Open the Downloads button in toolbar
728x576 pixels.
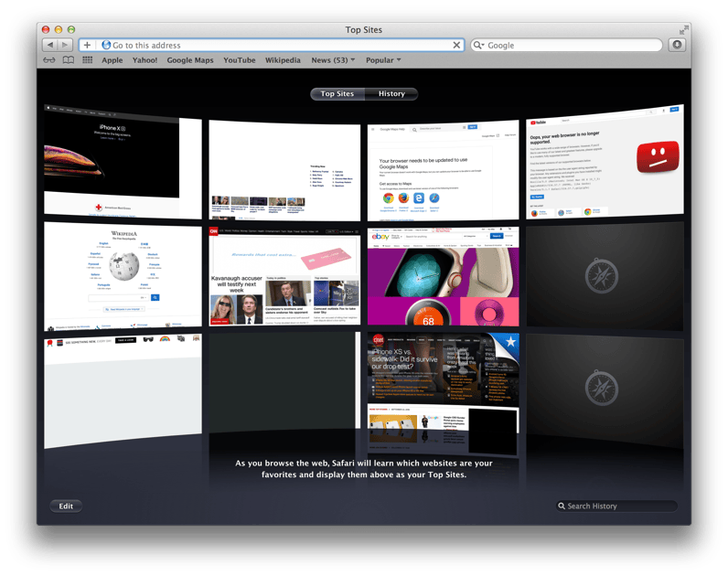(x=677, y=45)
